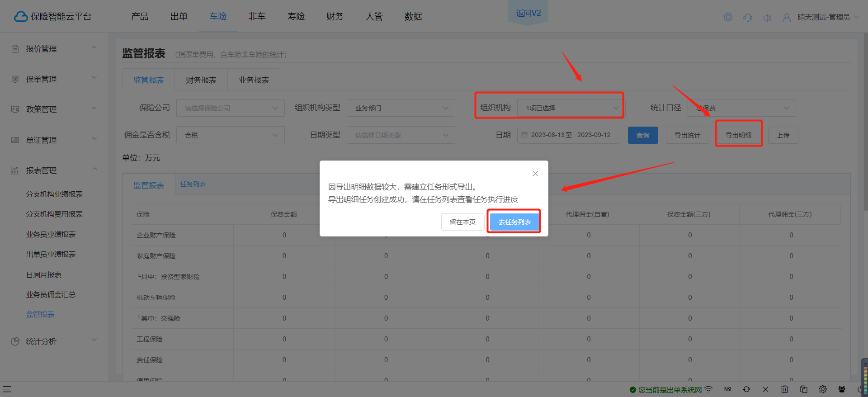Viewport: 868px width, 397px height.
Task: Open the 保险公司 dropdown
Action: pyautogui.click(x=231, y=108)
